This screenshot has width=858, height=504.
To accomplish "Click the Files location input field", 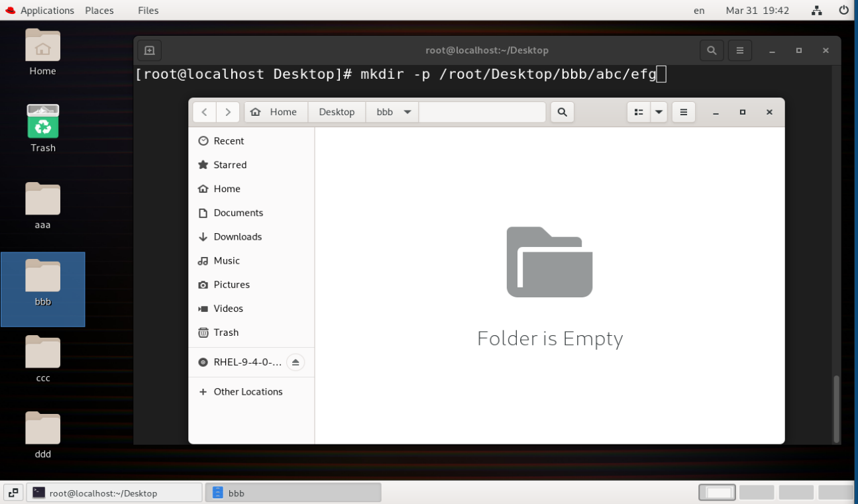I will [x=482, y=112].
